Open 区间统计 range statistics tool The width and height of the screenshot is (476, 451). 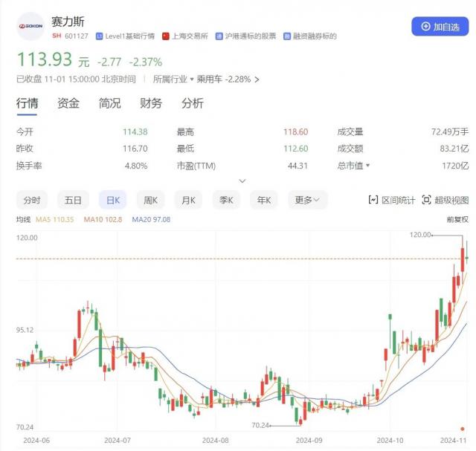pos(392,200)
